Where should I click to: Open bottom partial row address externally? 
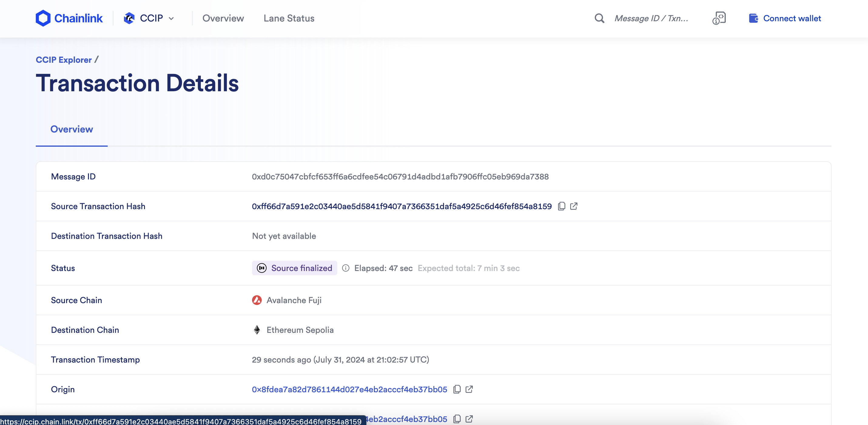[469, 419]
